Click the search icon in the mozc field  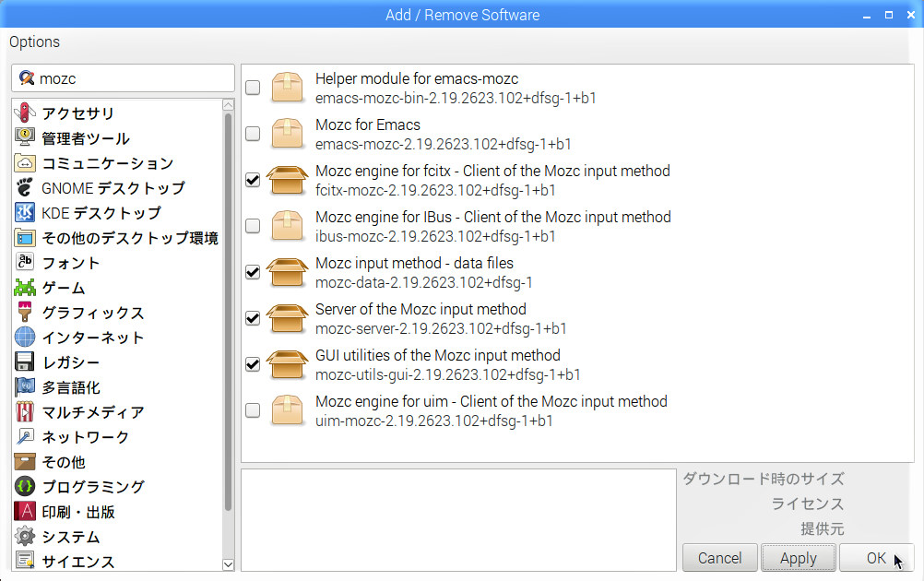(27, 77)
